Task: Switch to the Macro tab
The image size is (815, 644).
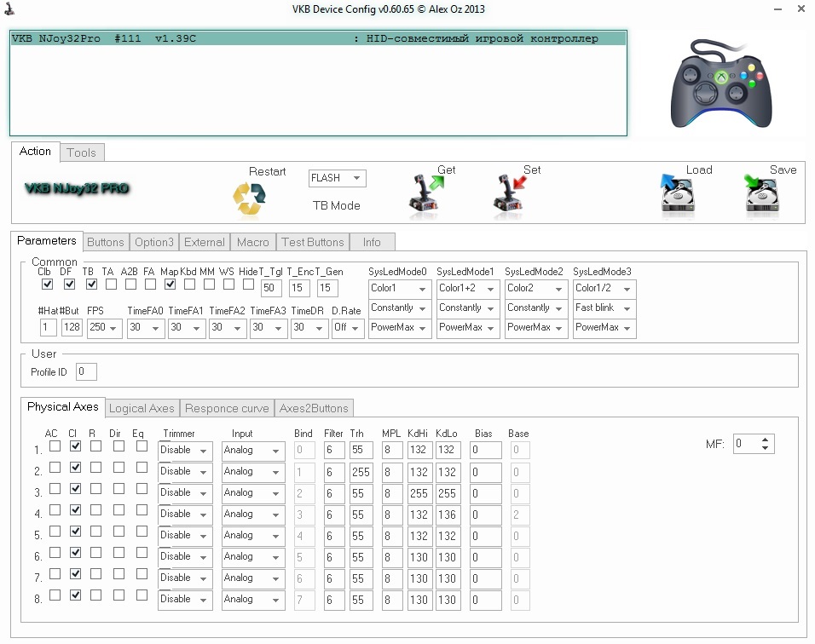Action: pyautogui.click(x=252, y=242)
